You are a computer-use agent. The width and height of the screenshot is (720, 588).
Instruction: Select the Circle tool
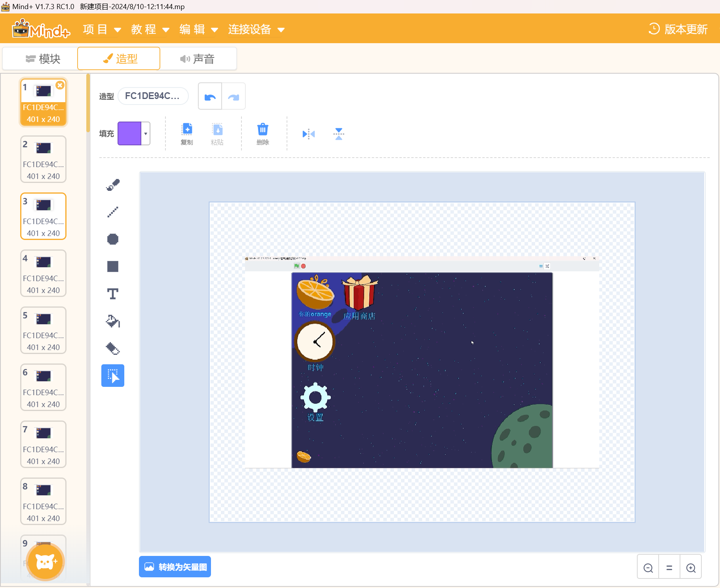point(113,239)
